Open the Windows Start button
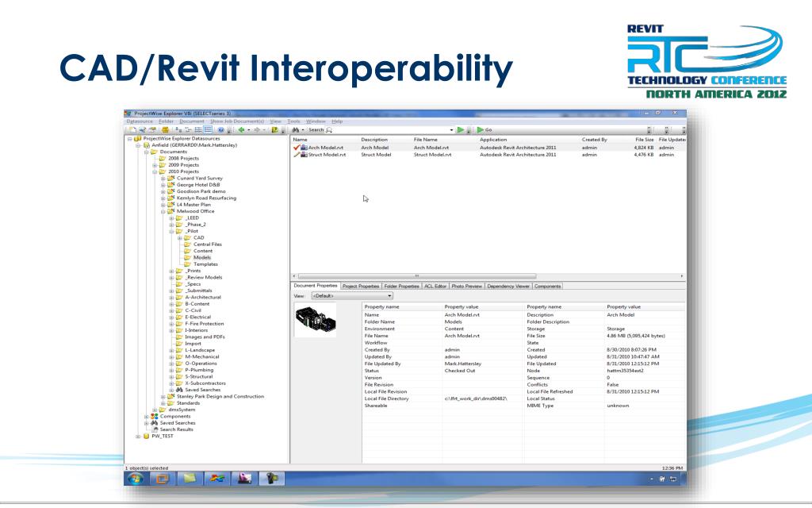The width and height of the screenshot is (812, 508). [136, 479]
